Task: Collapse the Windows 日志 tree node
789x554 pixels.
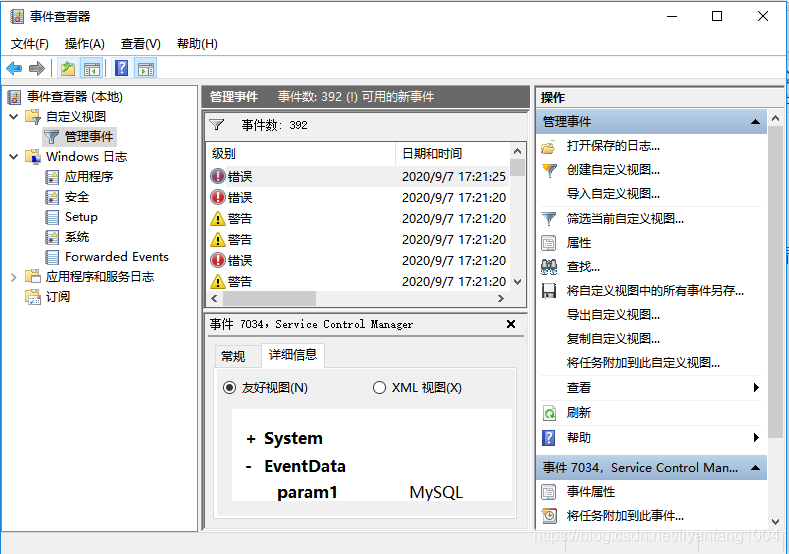Action: 14,156
